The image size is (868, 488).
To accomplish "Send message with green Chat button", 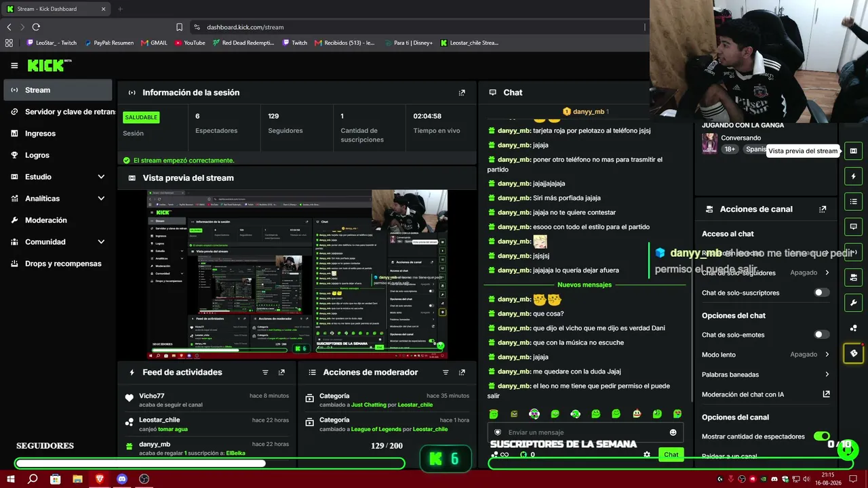I will coord(671,455).
